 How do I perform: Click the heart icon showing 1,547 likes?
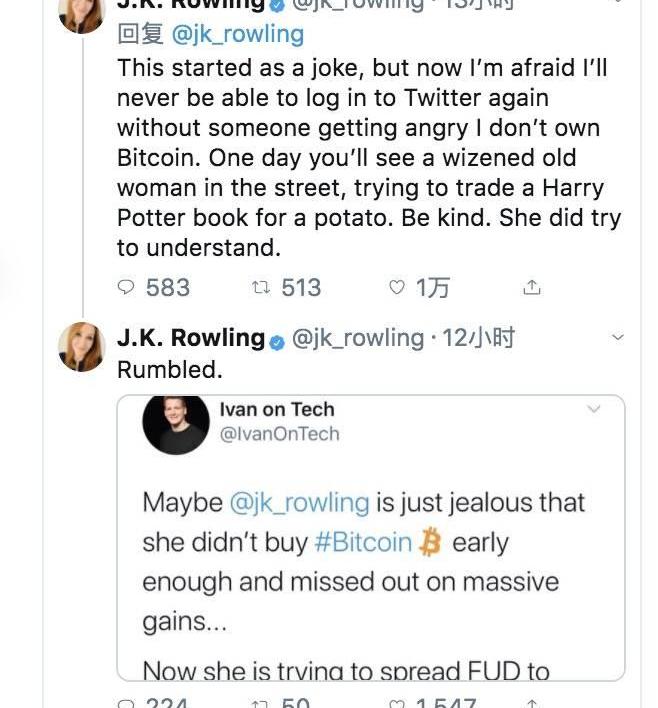click(x=397, y=703)
